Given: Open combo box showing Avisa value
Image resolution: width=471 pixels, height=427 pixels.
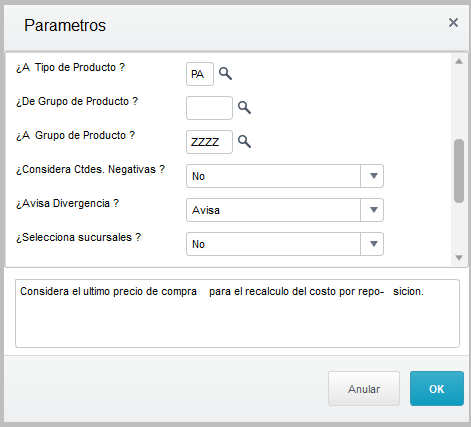Looking at the screenshot, I should [x=285, y=210].
